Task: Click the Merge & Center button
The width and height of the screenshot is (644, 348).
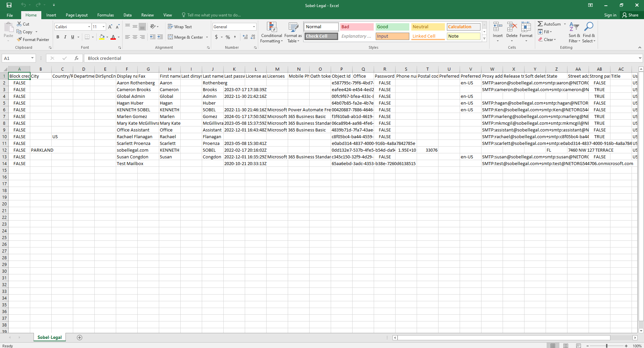Action: click(x=186, y=37)
